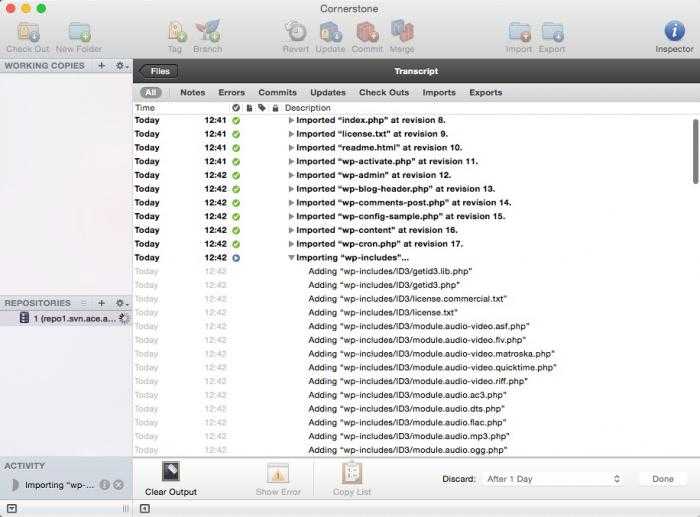Toggle the bottom-left activity panel button
The width and height of the screenshot is (700, 517).
point(12,509)
